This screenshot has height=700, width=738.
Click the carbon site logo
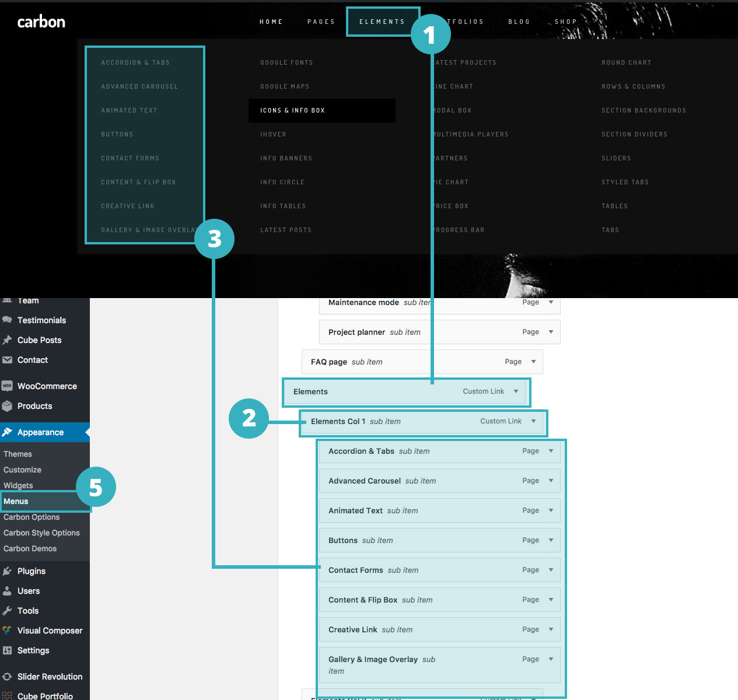point(41,22)
